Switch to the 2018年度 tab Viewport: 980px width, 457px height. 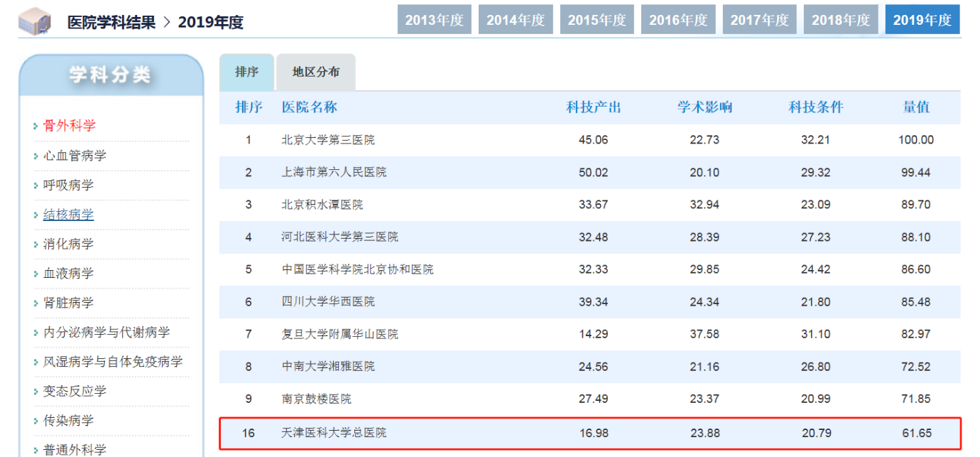click(841, 19)
